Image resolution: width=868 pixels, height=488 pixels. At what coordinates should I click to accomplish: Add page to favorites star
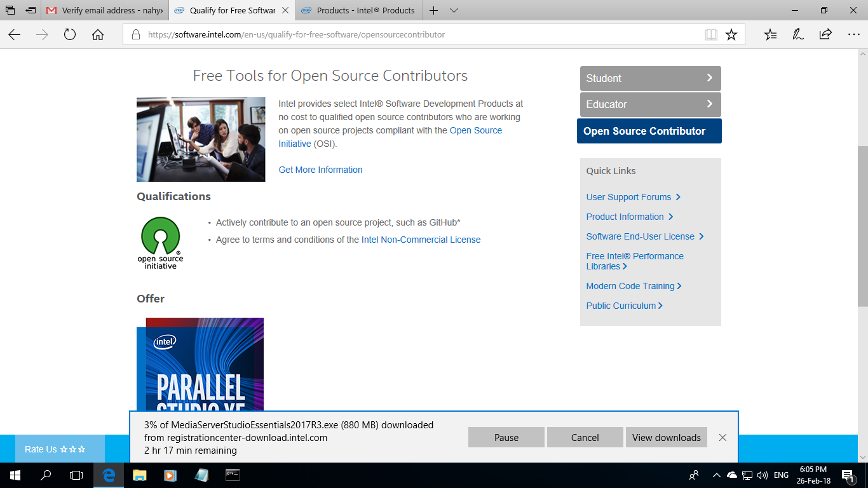[x=731, y=35]
